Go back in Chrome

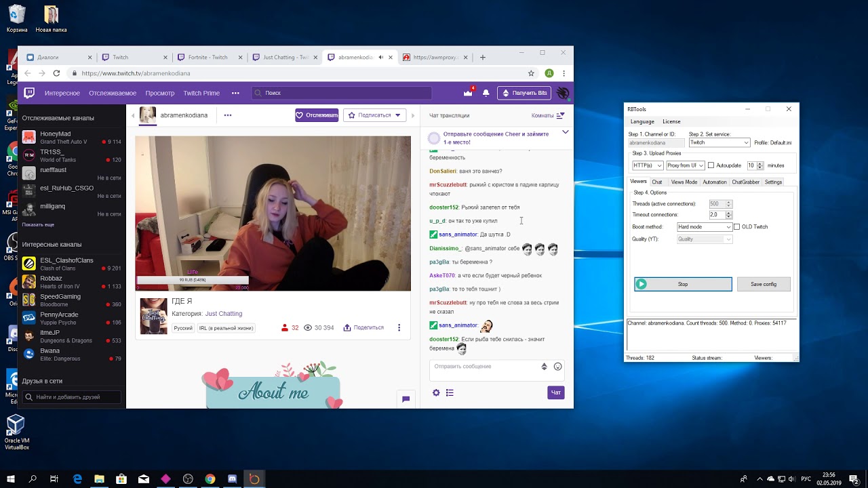27,73
